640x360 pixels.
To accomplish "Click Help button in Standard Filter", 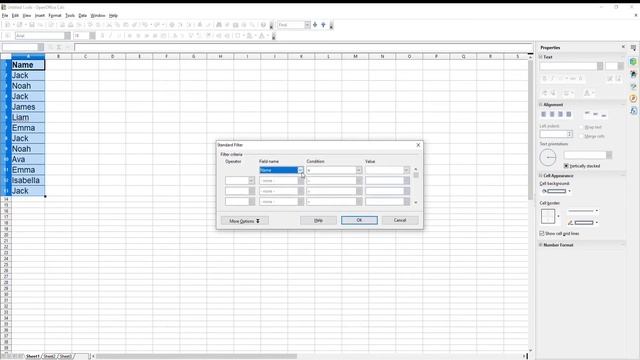I will pyautogui.click(x=318, y=220).
